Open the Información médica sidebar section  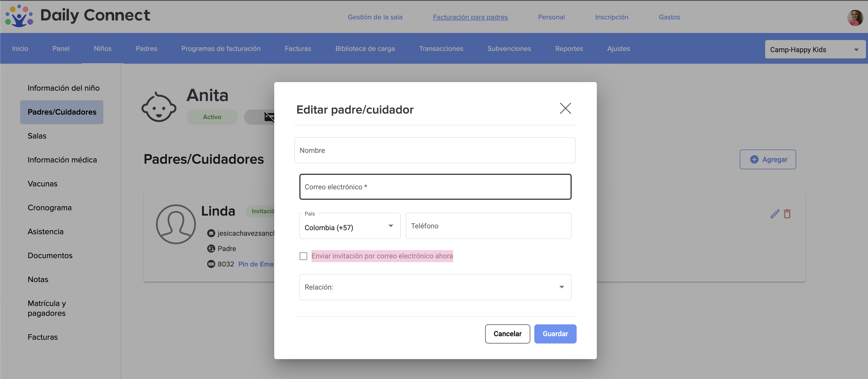[62, 160]
